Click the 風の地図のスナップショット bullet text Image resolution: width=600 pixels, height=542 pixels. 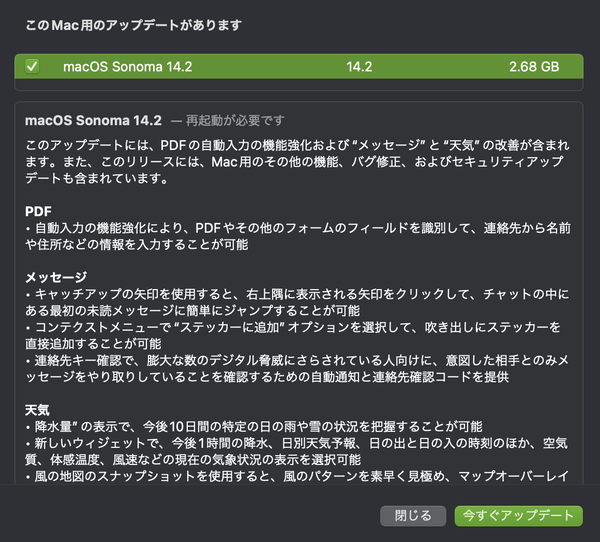click(x=297, y=476)
